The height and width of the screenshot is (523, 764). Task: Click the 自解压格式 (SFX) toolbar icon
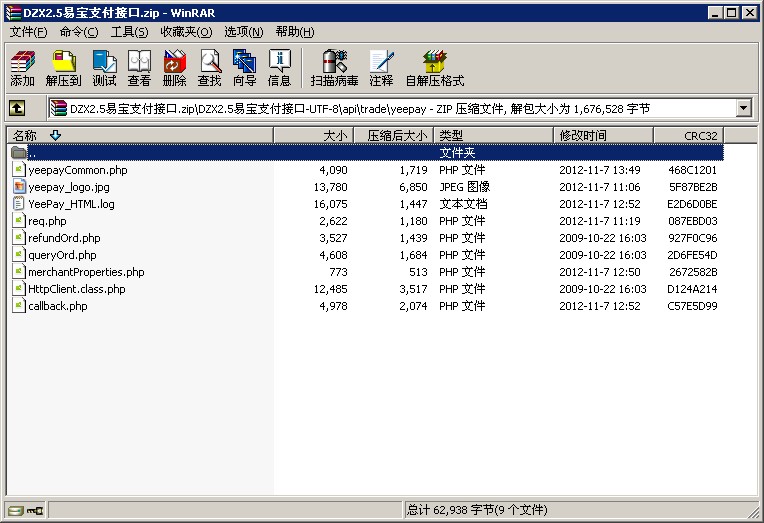click(x=435, y=68)
